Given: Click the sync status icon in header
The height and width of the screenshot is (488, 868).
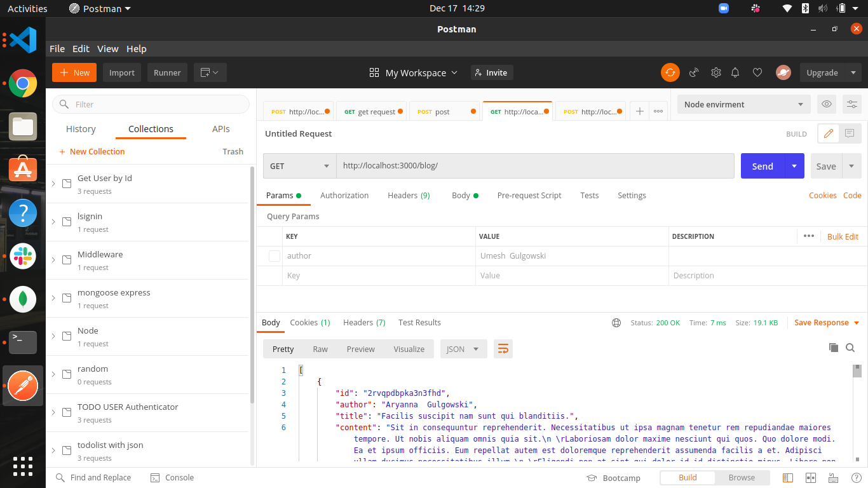Looking at the screenshot, I should 670,72.
